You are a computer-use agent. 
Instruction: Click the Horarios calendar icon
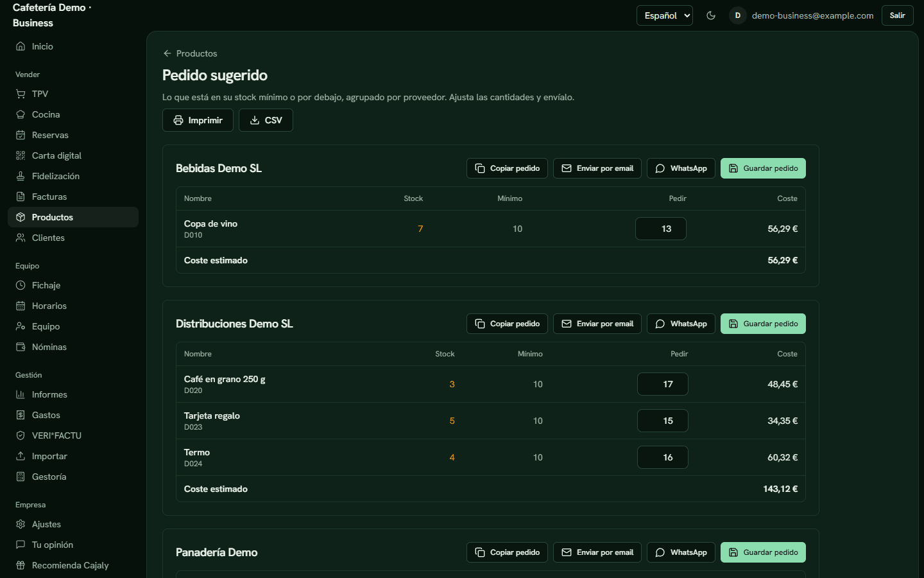[21, 306]
